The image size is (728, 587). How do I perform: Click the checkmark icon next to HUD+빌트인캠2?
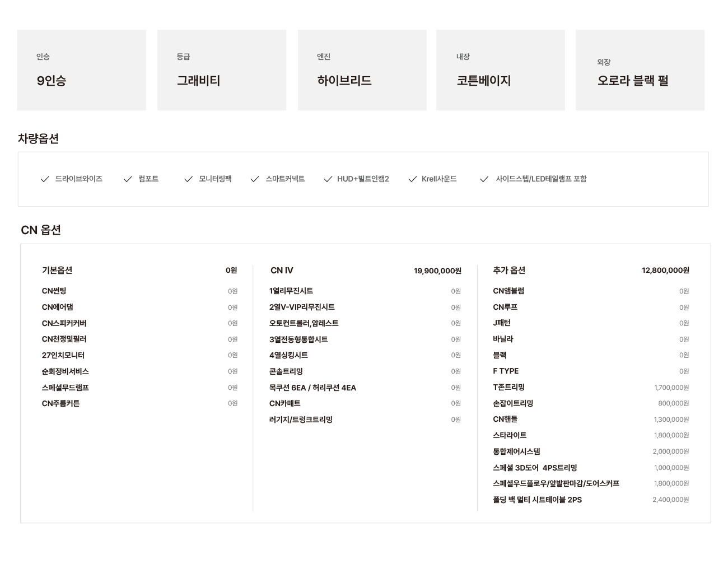pos(328,179)
